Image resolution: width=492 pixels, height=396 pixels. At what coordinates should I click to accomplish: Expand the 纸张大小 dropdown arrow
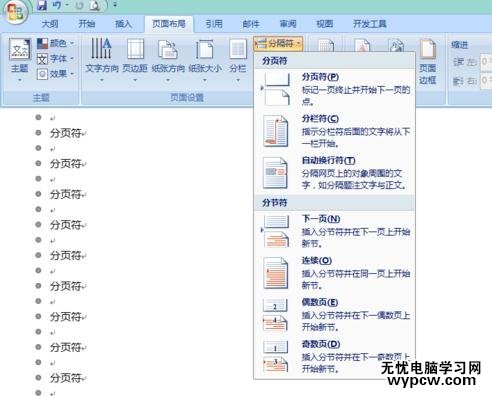tap(205, 80)
